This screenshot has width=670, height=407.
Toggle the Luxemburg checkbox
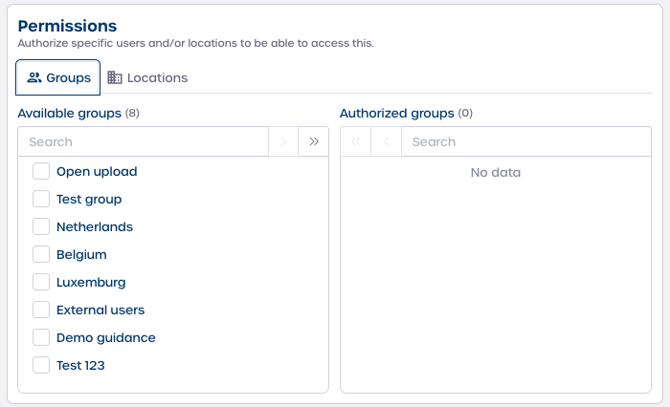click(x=41, y=282)
